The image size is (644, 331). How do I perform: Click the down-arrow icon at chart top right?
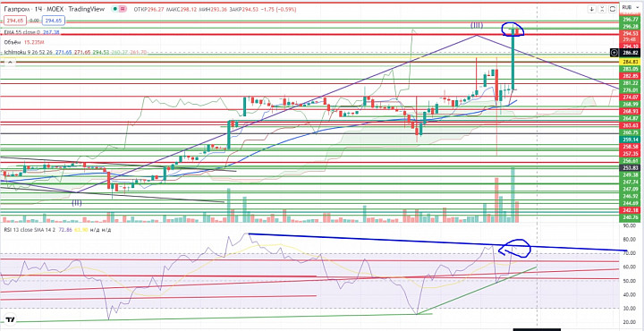pos(591,9)
